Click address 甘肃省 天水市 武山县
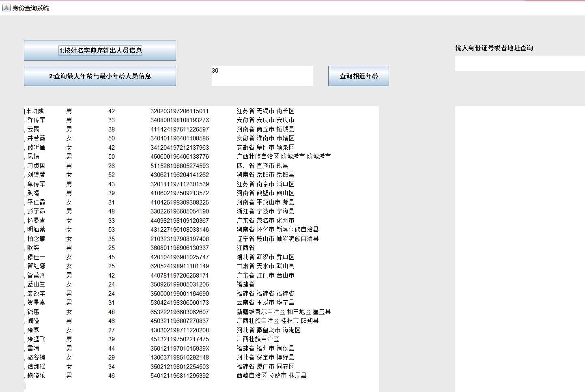This screenshot has width=585, height=392. click(x=265, y=266)
